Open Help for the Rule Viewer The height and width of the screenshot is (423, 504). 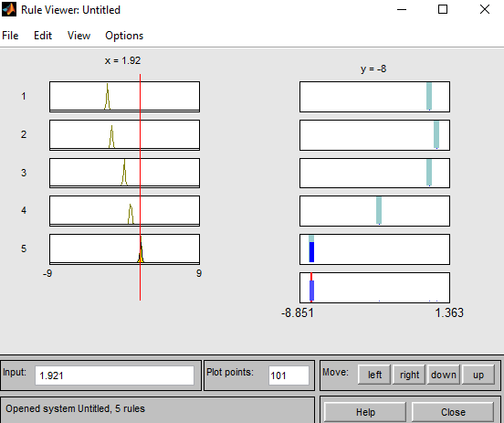coord(365,412)
